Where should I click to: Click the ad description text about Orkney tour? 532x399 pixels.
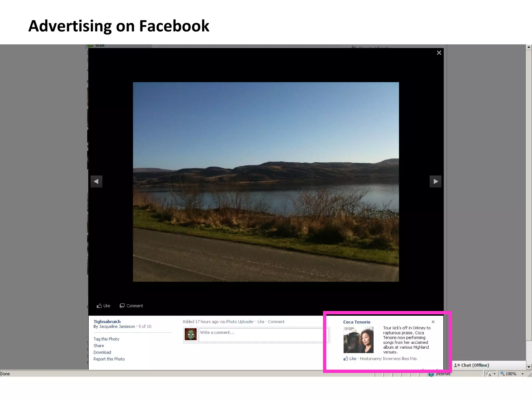(x=407, y=340)
